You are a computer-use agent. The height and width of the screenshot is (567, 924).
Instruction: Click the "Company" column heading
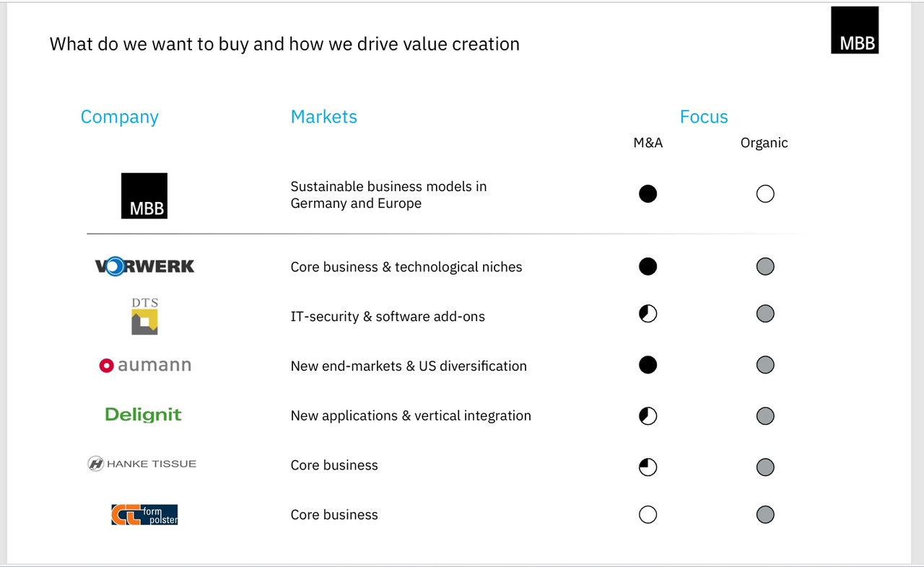[119, 117]
